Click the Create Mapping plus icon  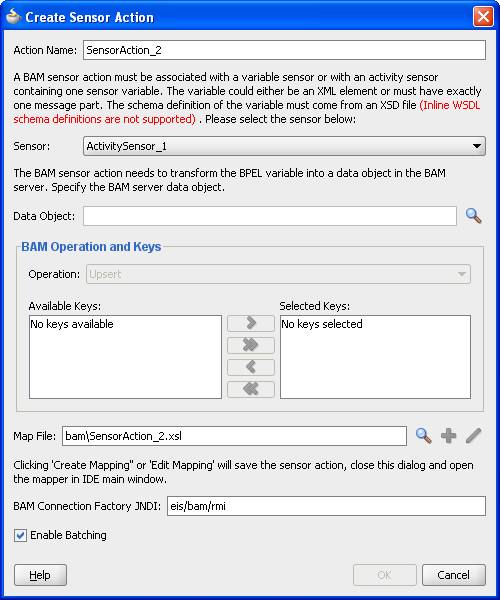pos(448,435)
